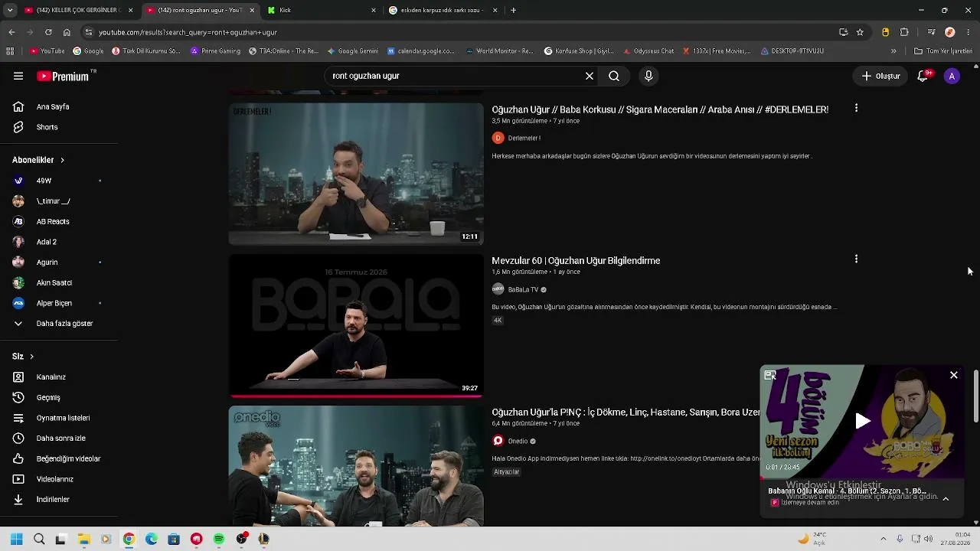The image size is (980, 551).
Task: Open the Chrome extensions puzzle menu
Action: pyautogui.click(x=904, y=32)
